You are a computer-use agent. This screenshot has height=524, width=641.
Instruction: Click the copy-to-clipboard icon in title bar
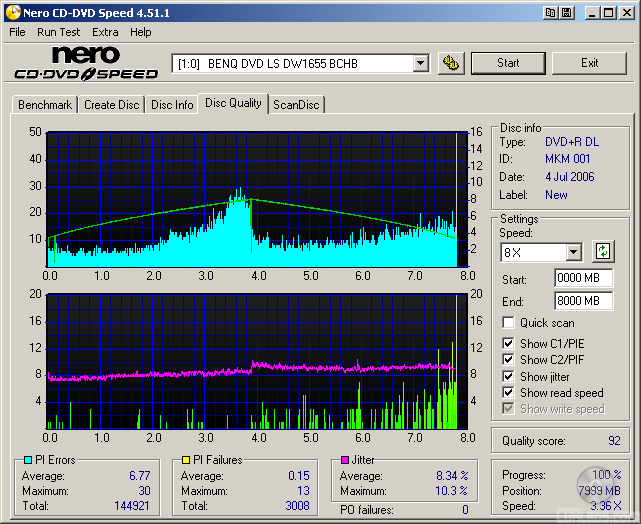point(550,12)
